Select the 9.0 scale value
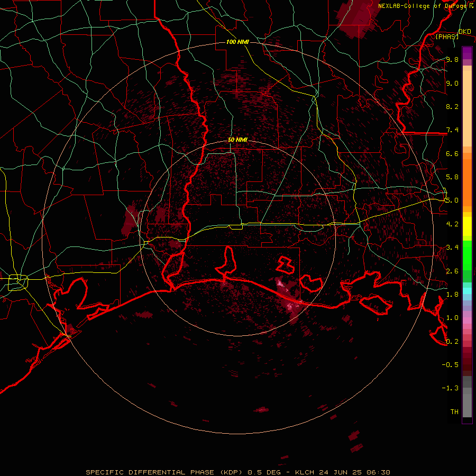476x476 pixels. [x=452, y=84]
